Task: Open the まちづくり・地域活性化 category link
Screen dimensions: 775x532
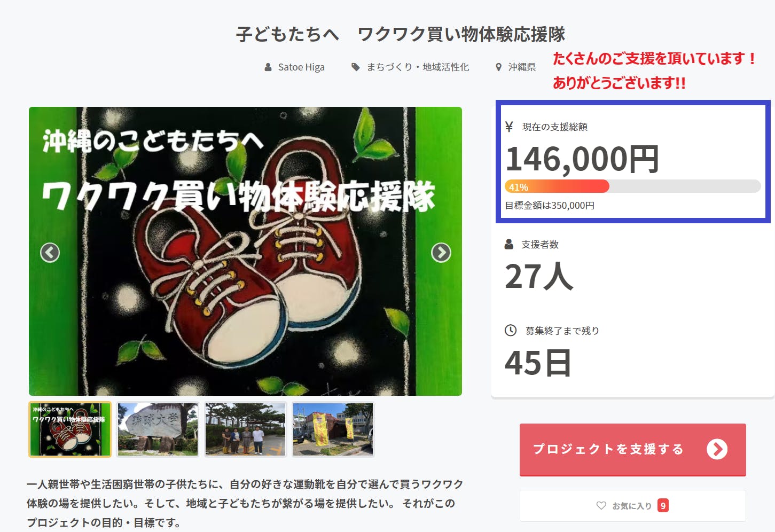Action: [x=418, y=67]
